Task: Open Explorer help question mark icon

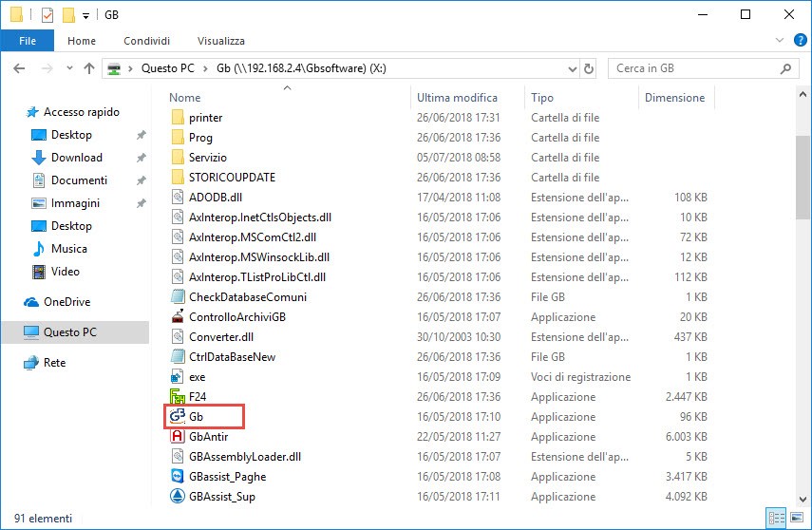Action: 800,40
